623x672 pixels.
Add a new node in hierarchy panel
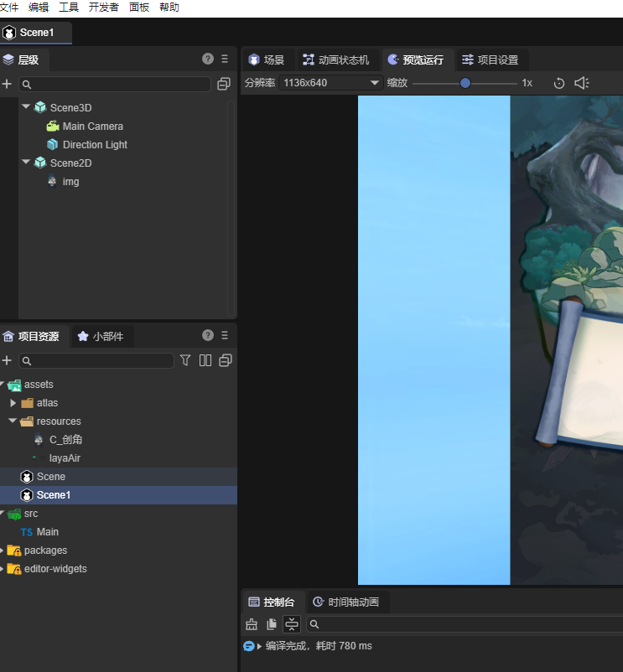point(7,84)
